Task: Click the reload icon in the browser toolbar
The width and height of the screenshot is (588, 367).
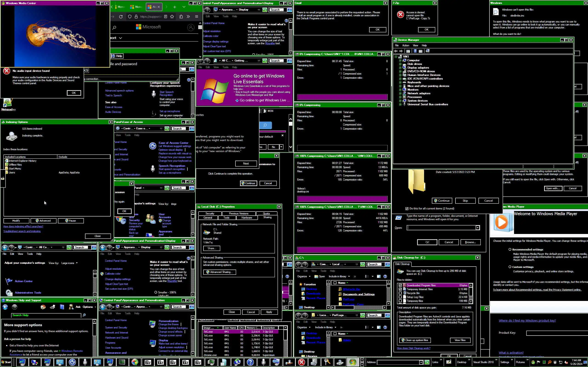Action: coord(121,17)
